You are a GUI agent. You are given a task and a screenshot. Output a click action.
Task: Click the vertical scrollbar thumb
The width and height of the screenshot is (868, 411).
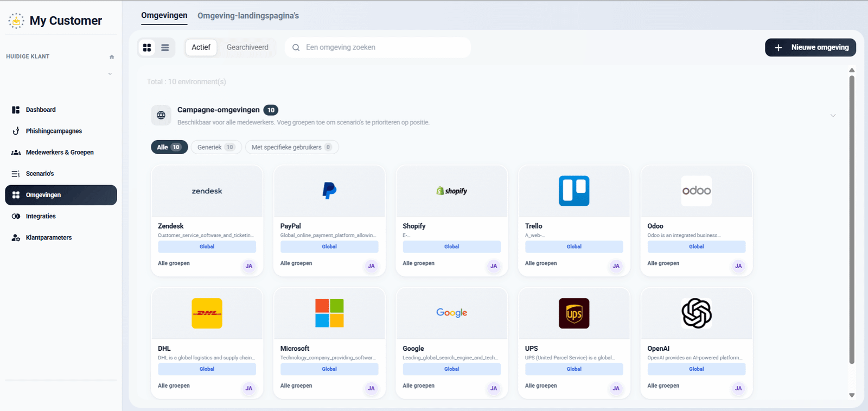pyautogui.click(x=852, y=219)
